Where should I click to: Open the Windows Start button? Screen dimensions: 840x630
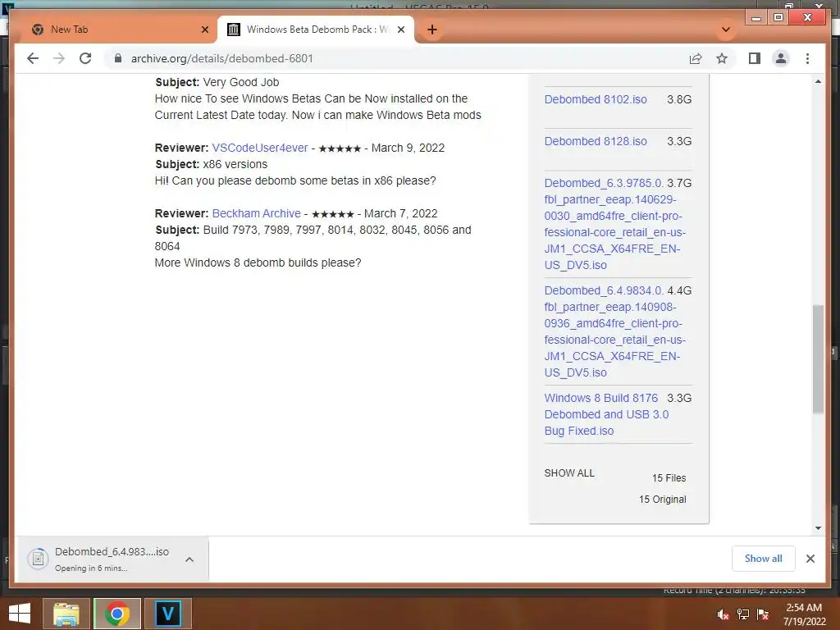[20, 614]
